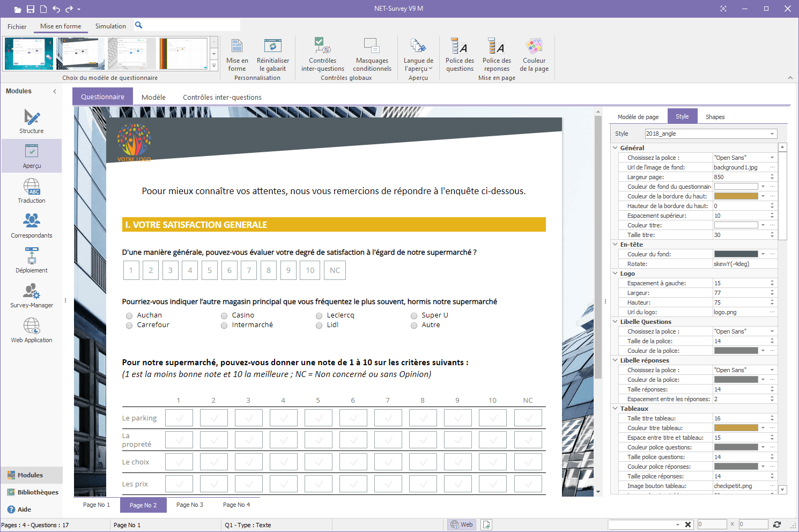Open the Style 2018_angle dropdown
The width and height of the screenshot is (799, 532).
point(711,134)
